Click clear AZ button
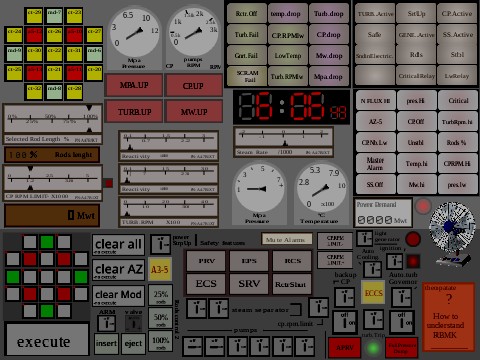The width and height of the screenshot is (480, 360). [118, 270]
